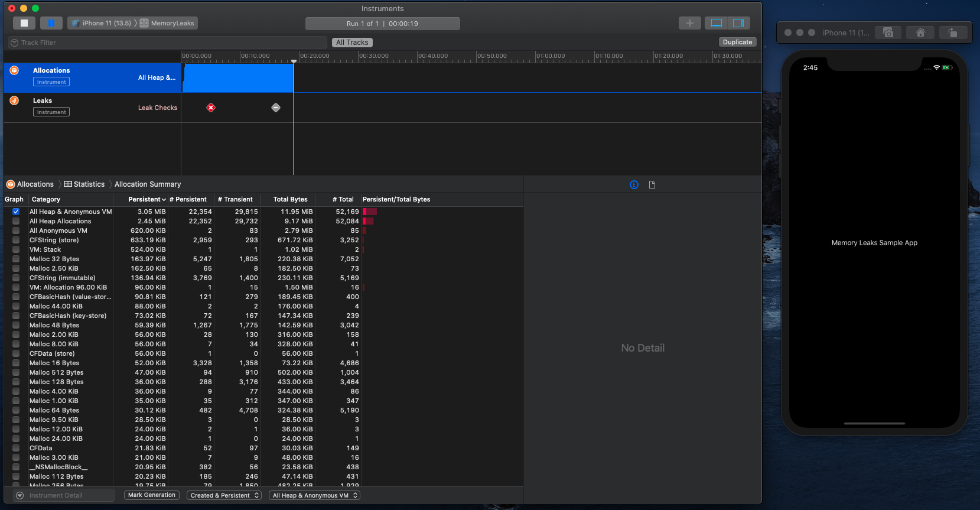Check graph box for CFString (immutable)
The image size is (980, 510).
pyautogui.click(x=16, y=278)
